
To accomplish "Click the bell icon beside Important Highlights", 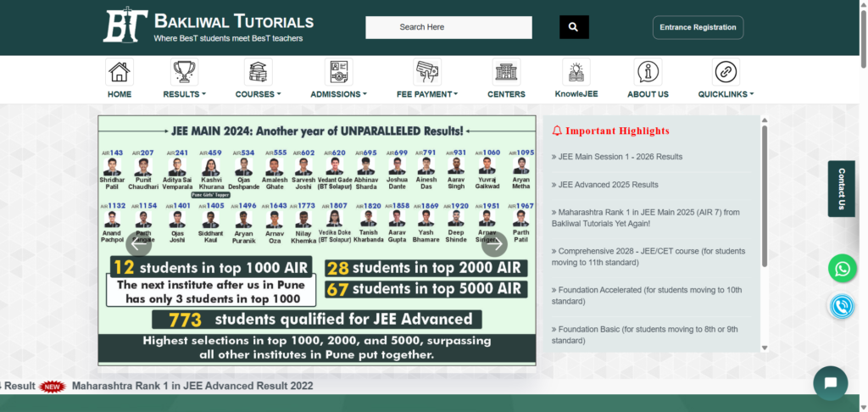I will click(x=557, y=131).
